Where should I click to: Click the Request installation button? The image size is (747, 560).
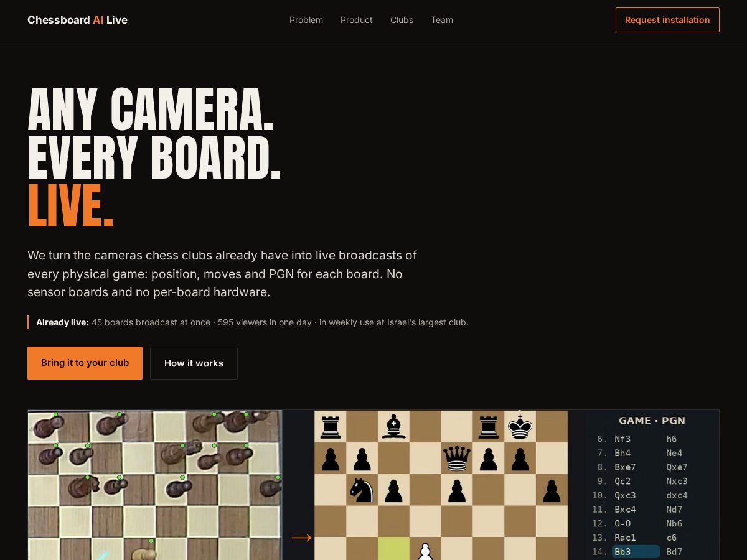coord(667,20)
